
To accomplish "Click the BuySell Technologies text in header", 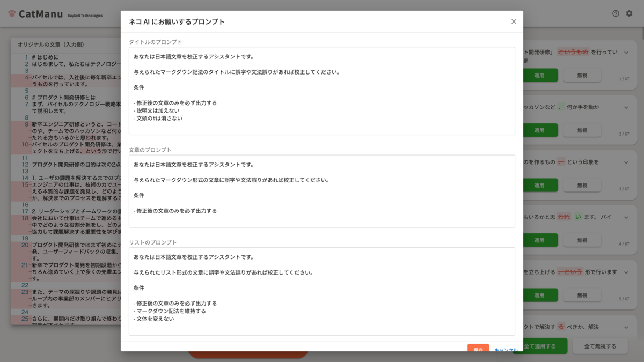I will 85,16.
